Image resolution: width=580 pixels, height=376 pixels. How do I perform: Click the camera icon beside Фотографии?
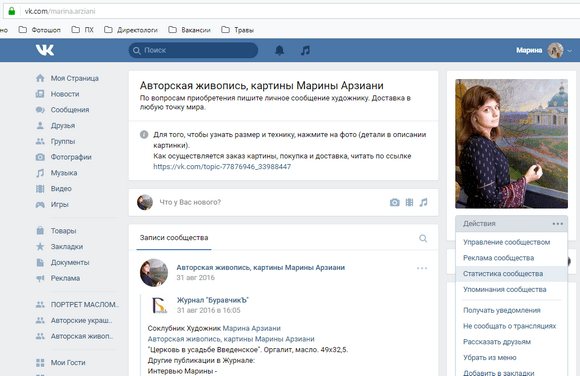coord(40,157)
